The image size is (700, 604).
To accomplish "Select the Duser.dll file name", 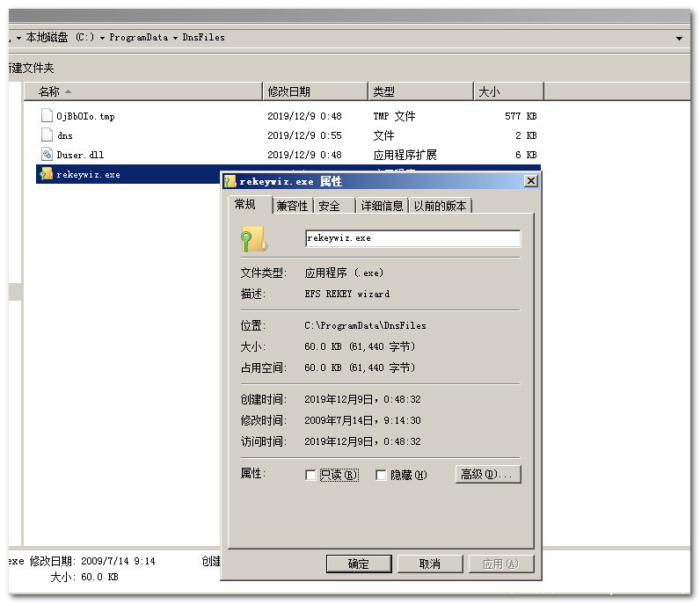I will click(80, 155).
